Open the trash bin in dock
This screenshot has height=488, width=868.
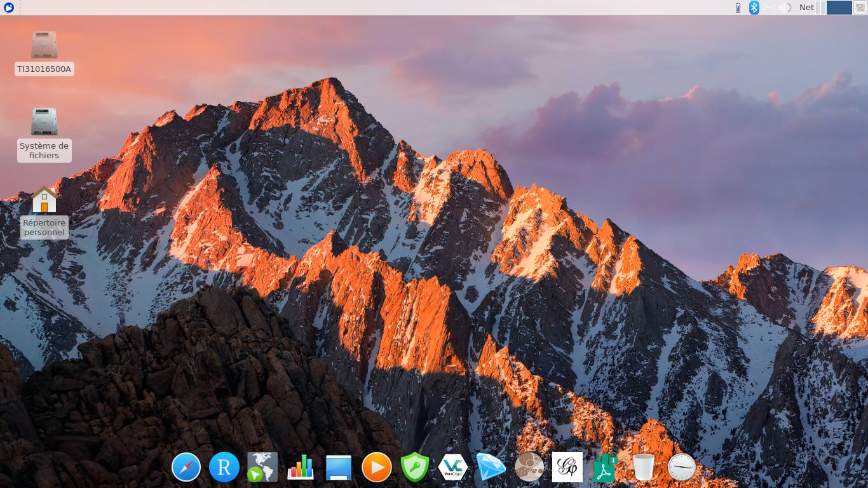click(644, 468)
